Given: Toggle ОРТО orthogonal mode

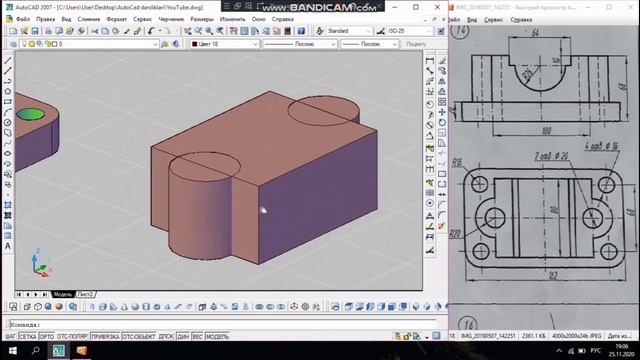Looking at the screenshot, I should tap(47, 337).
